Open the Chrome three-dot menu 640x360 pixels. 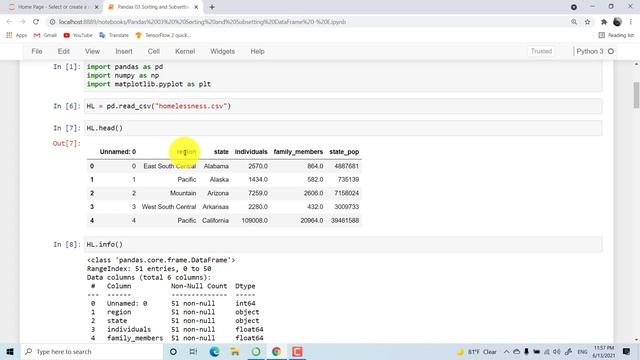(631, 22)
